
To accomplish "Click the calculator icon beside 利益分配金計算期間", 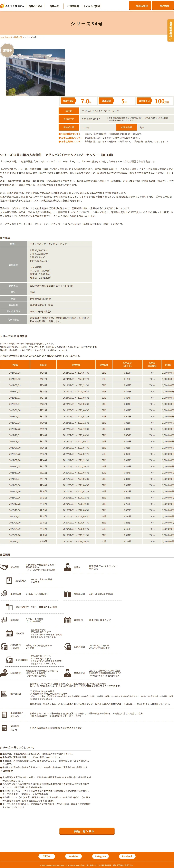I will [x=4, y=647].
